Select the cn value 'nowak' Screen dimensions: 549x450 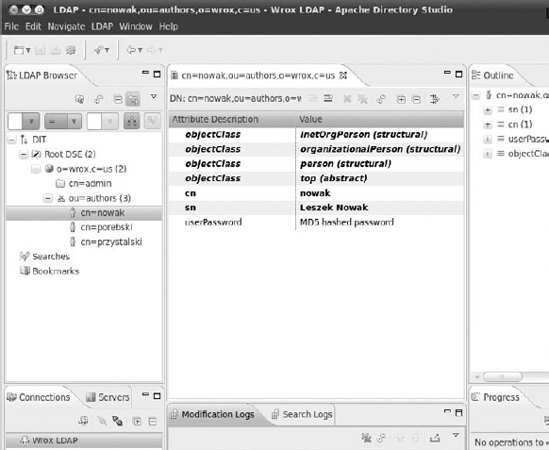click(315, 193)
